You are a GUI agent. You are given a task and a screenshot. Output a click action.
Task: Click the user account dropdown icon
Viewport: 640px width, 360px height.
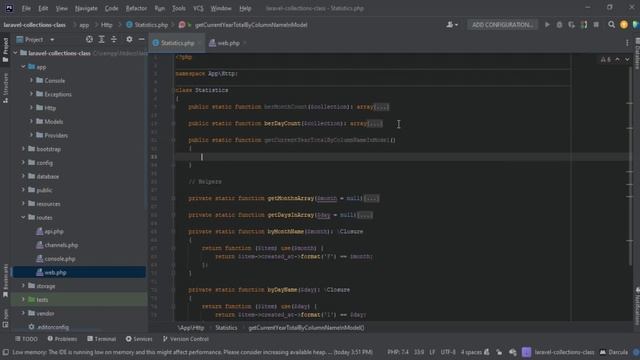click(451, 25)
